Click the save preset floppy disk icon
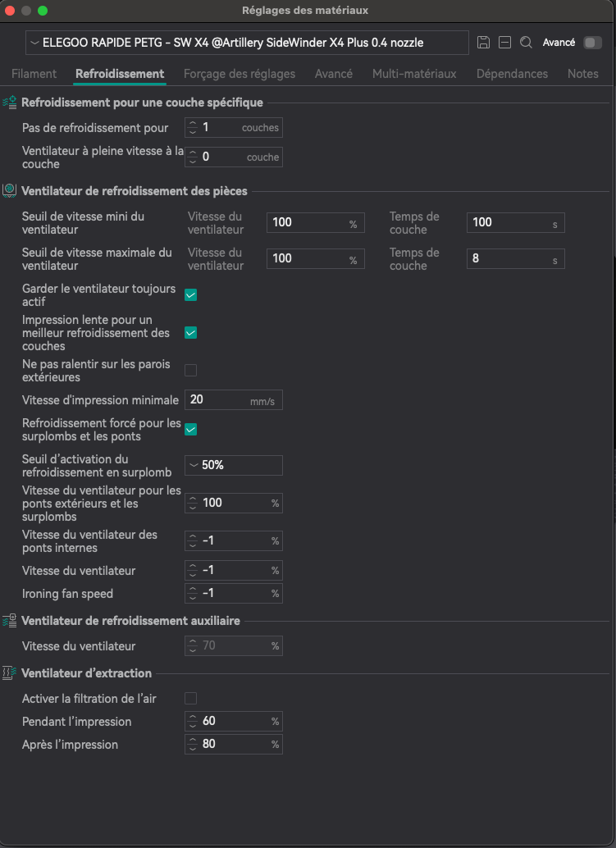The image size is (616, 848). tap(484, 43)
